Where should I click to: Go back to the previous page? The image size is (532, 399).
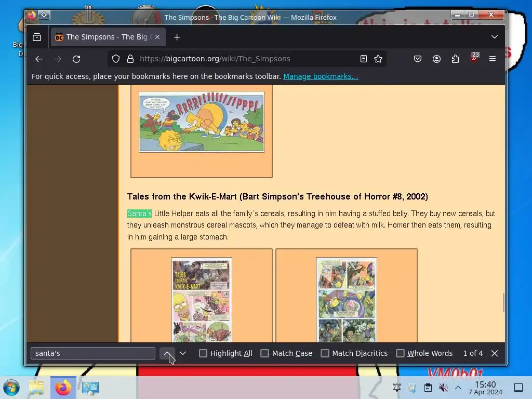[x=39, y=59]
